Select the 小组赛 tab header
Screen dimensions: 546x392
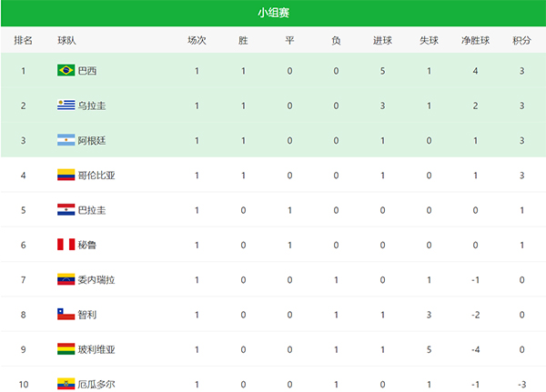(273, 13)
